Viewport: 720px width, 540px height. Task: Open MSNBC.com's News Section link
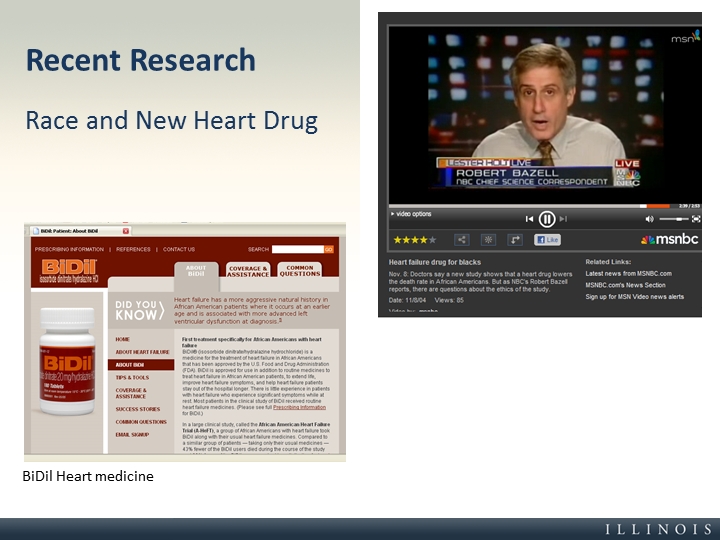coord(625,285)
